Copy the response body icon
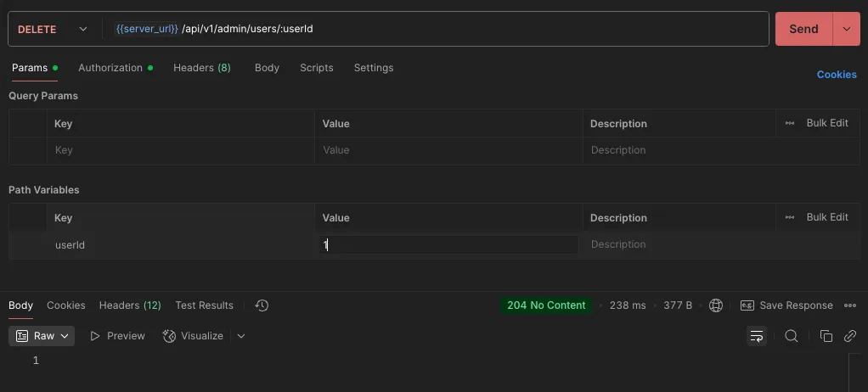Screen dimensions: 868x392 pos(826,336)
